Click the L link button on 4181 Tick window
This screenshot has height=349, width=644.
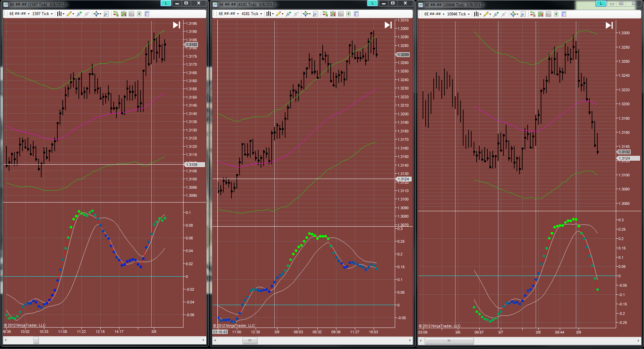point(372,3)
